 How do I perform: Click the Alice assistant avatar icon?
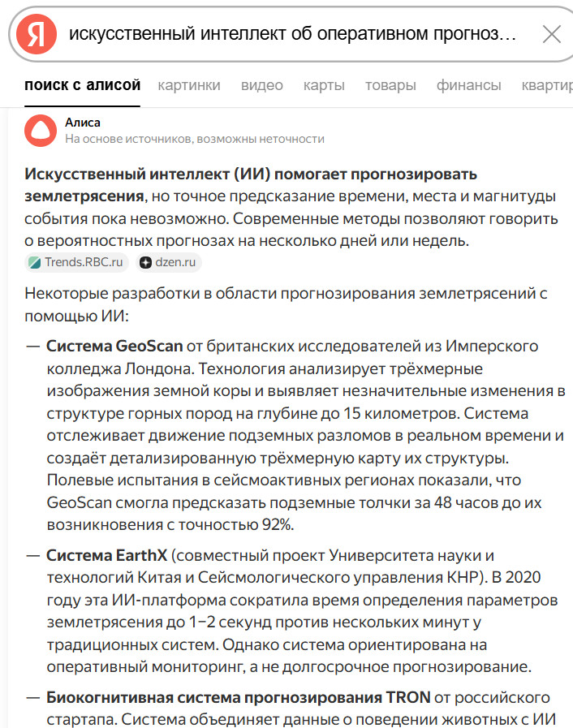[x=41, y=130]
